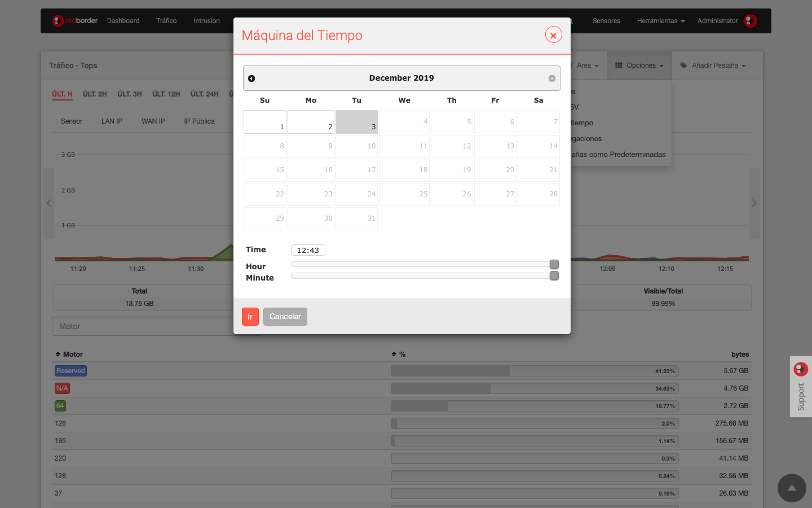
Task: Click the 13.76 GB Total value
Action: 139,304
